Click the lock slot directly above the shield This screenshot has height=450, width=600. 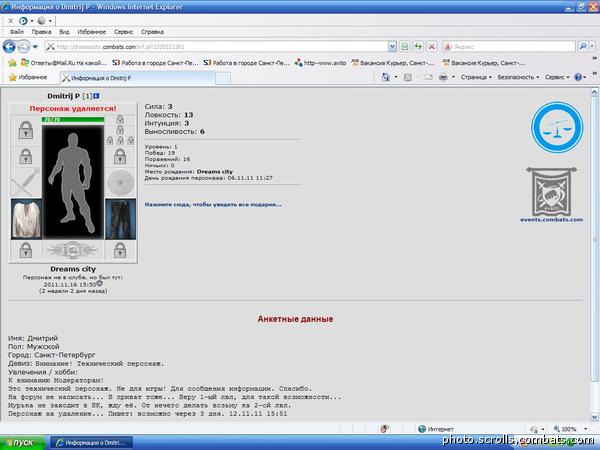coord(120,156)
